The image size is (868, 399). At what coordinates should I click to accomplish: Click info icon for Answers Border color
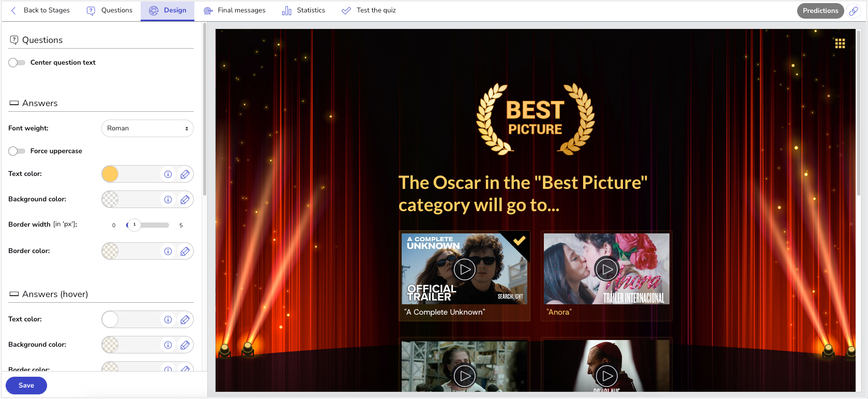[x=168, y=252]
